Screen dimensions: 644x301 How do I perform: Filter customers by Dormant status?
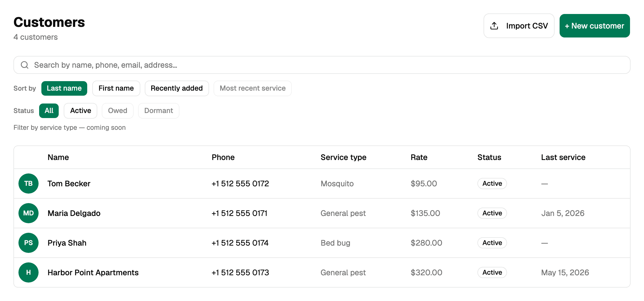tap(159, 111)
